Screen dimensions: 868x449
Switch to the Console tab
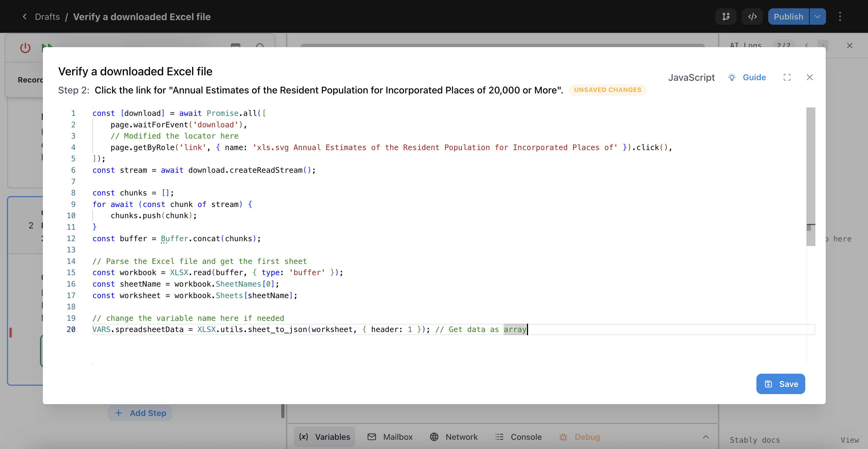point(519,437)
